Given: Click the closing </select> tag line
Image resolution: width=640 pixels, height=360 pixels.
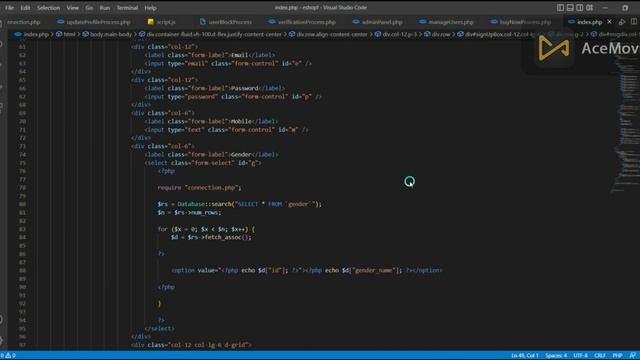Looking at the screenshot, I should click(x=159, y=329).
